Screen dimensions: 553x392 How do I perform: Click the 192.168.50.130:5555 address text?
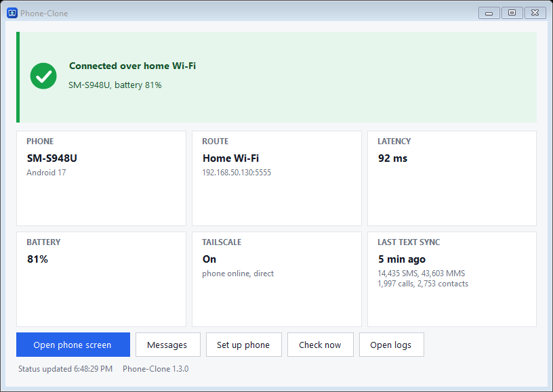point(237,173)
